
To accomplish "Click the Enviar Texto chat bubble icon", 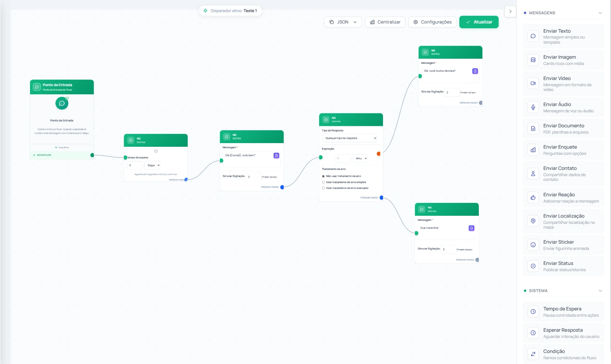I will click(533, 36).
